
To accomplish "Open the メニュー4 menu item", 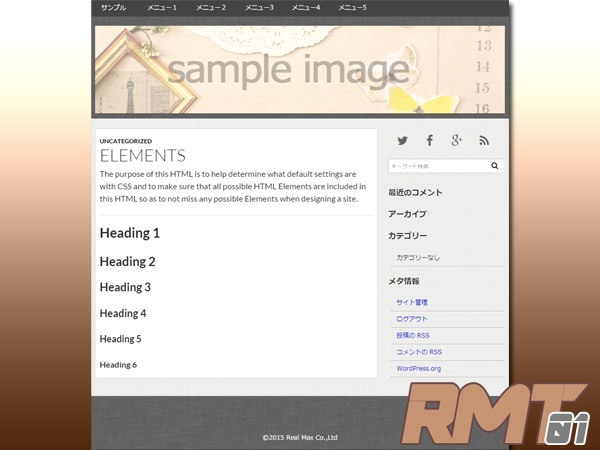I will click(306, 8).
